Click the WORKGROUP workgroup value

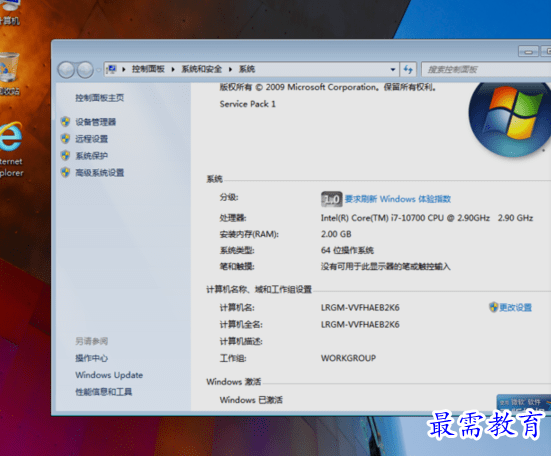348,358
